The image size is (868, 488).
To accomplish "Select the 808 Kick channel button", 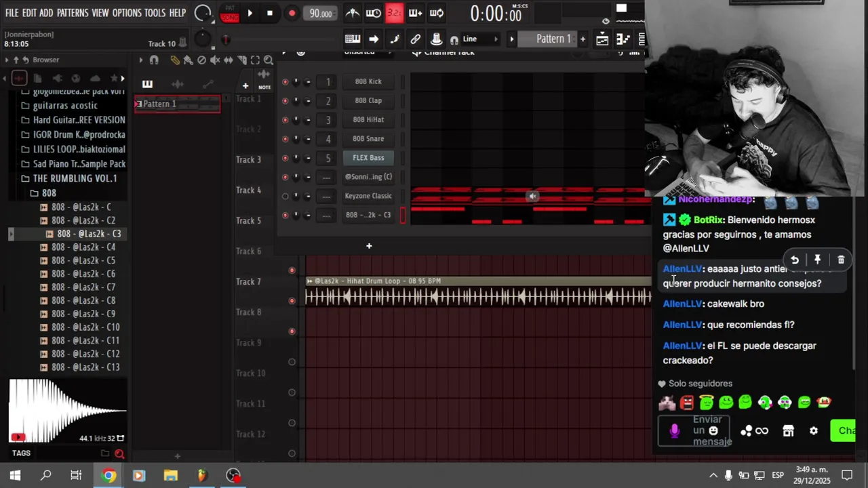I will tap(368, 81).
